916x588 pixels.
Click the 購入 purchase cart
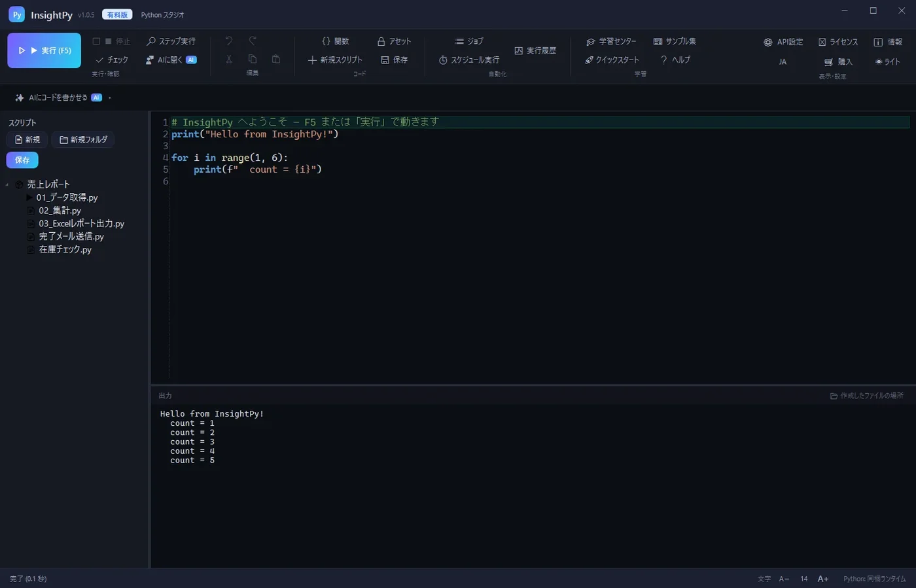838,61
